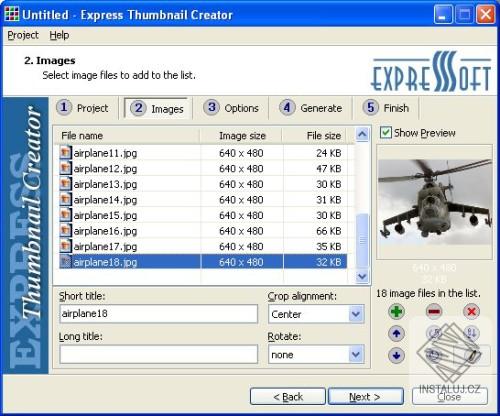Image resolution: width=500 pixels, height=416 pixels.
Task: Click the rotate image round icon
Action: pyautogui.click(x=434, y=333)
